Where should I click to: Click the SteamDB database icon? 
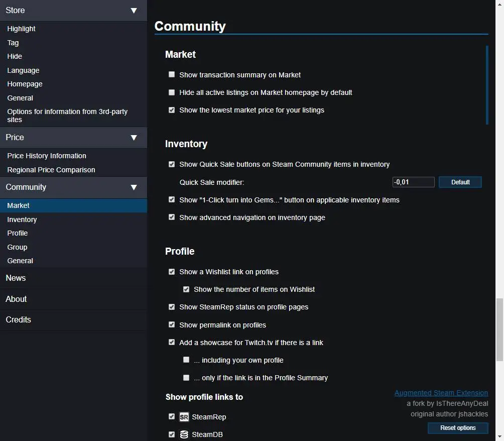click(x=184, y=434)
